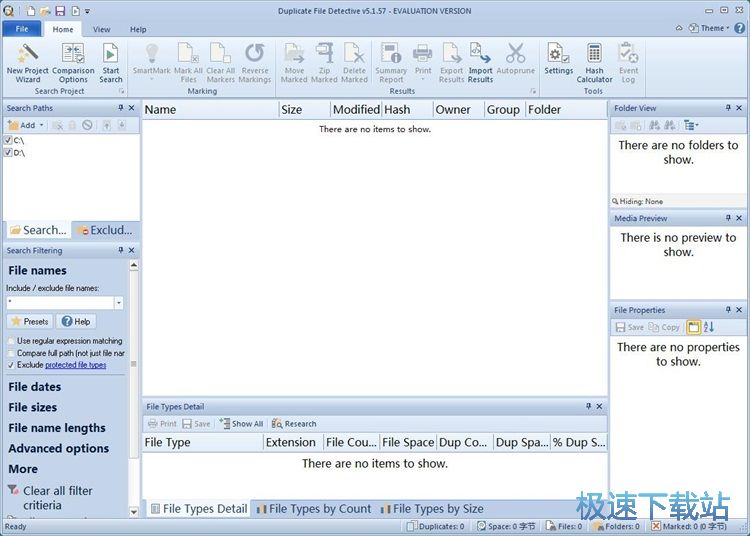Enable Use regular expression matching
The height and width of the screenshot is (536, 750).
point(11,341)
